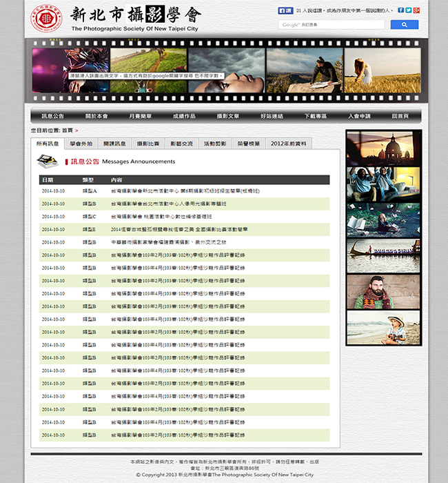This screenshot has width=448, height=483.
Task: Click the Copyright 2013 footer text
Action: click(x=225, y=475)
